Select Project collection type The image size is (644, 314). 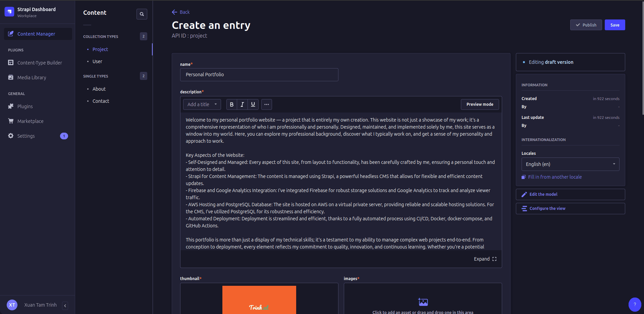pyautogui.click(x=100, y=49)
